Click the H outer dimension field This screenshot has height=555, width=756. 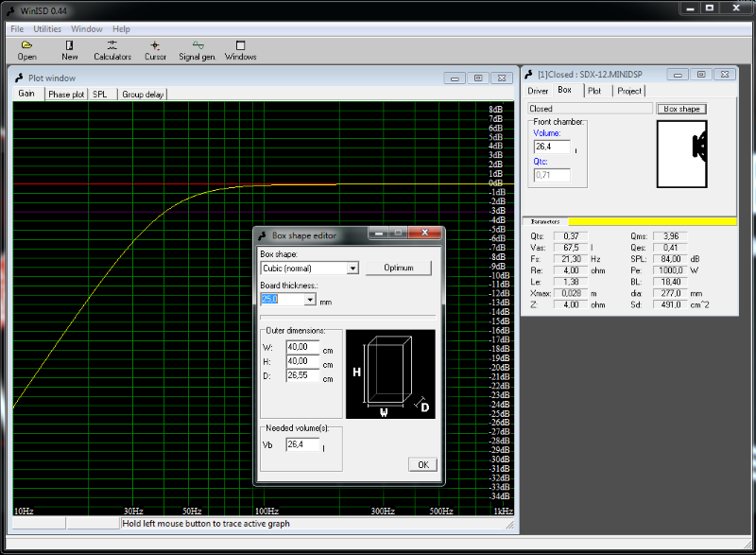coord(302,361)
